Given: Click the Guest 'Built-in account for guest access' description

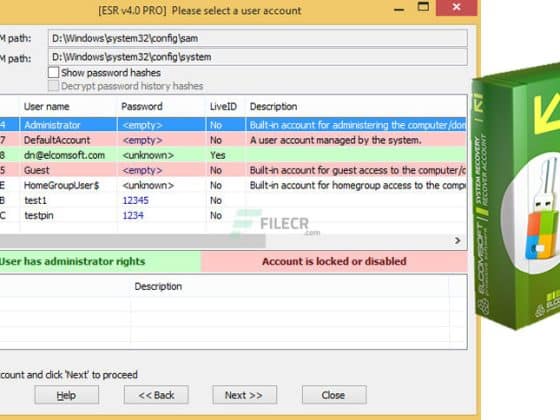Looking at the screenshot, I should point(358,170).
